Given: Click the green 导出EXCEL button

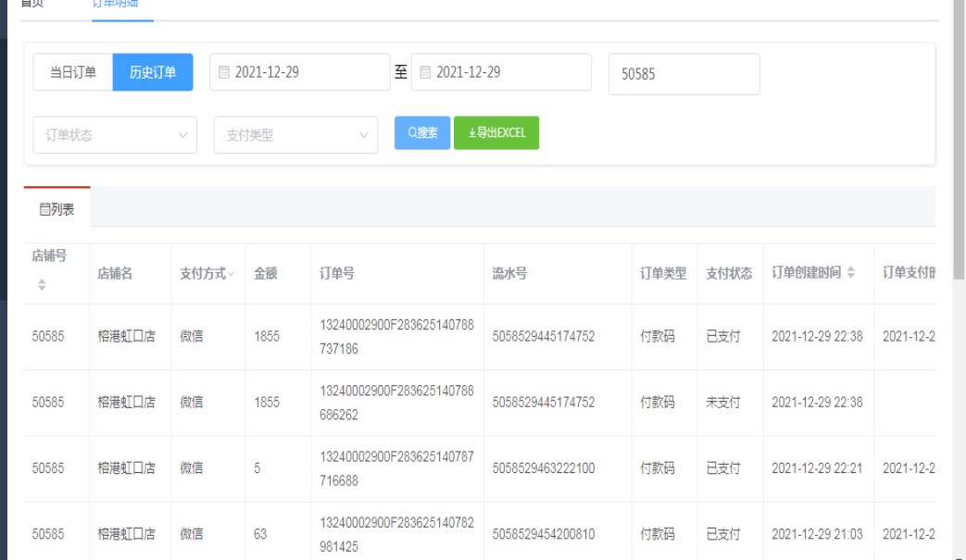Looking at the screenshot, I should pyautogui.click(x=496, y=132).
